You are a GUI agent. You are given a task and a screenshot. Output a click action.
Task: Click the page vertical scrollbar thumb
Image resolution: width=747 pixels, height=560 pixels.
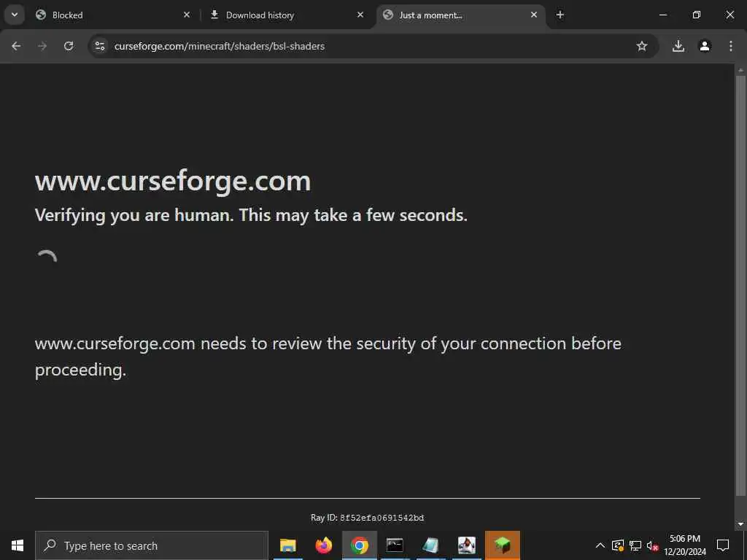coord(740,286)
